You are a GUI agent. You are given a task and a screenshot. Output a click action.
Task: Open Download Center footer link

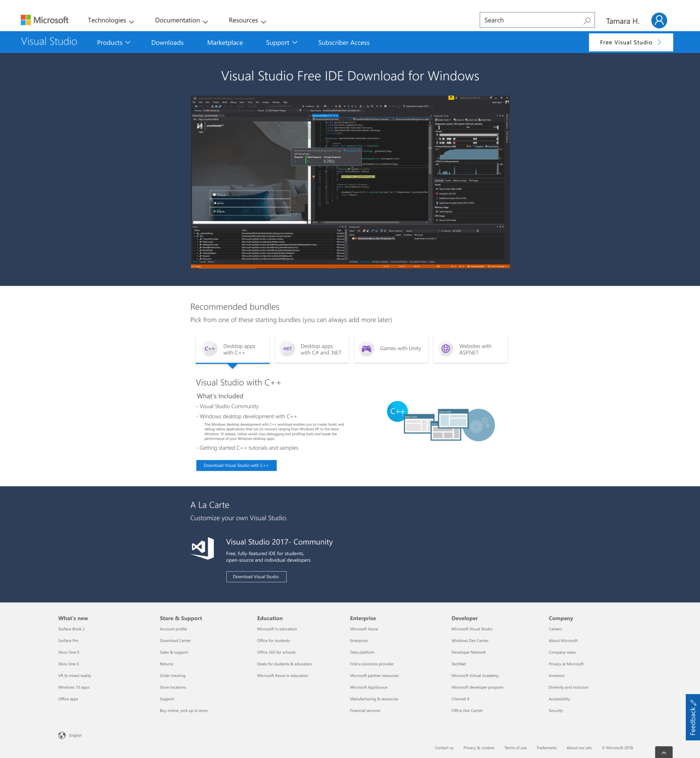(175, 641)
